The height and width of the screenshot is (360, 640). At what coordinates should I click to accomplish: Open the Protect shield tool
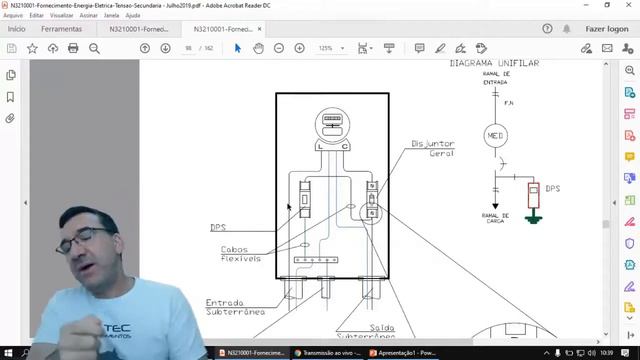pos(630,243)
